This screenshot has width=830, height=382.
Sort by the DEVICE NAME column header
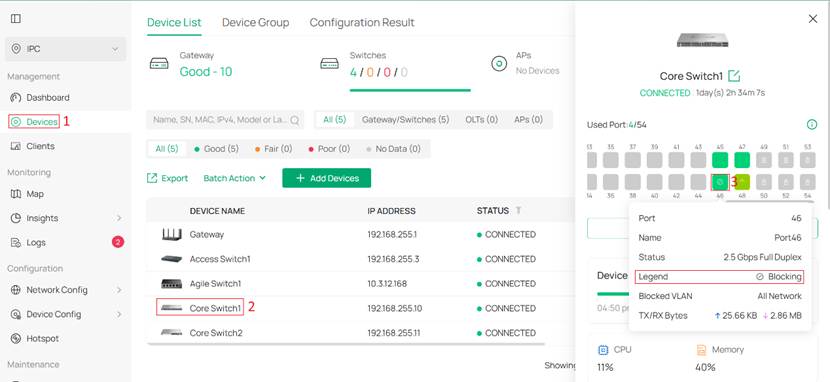click(217, 211)
